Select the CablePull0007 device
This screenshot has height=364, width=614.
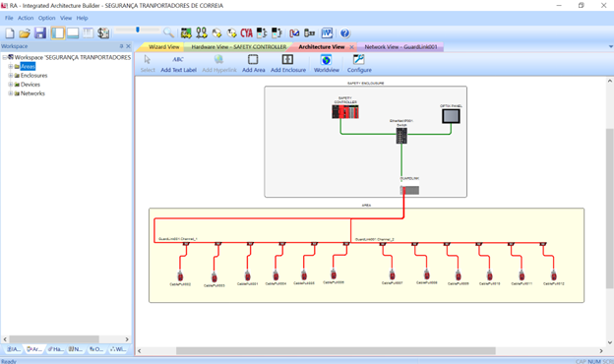(392, 274)
